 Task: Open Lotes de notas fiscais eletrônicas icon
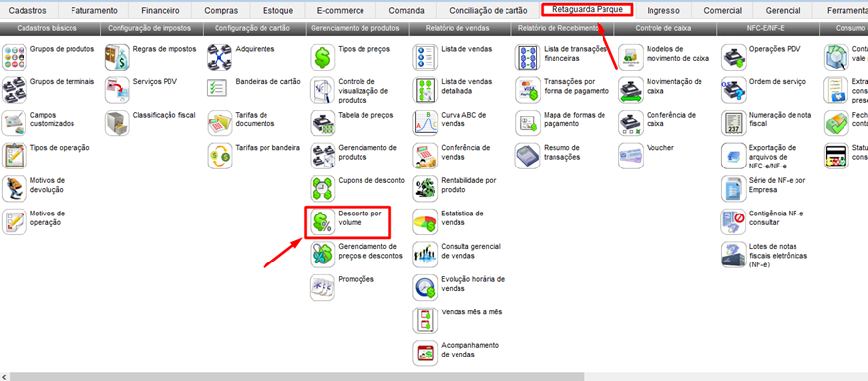pyautogui.click(x=733, y=255)
